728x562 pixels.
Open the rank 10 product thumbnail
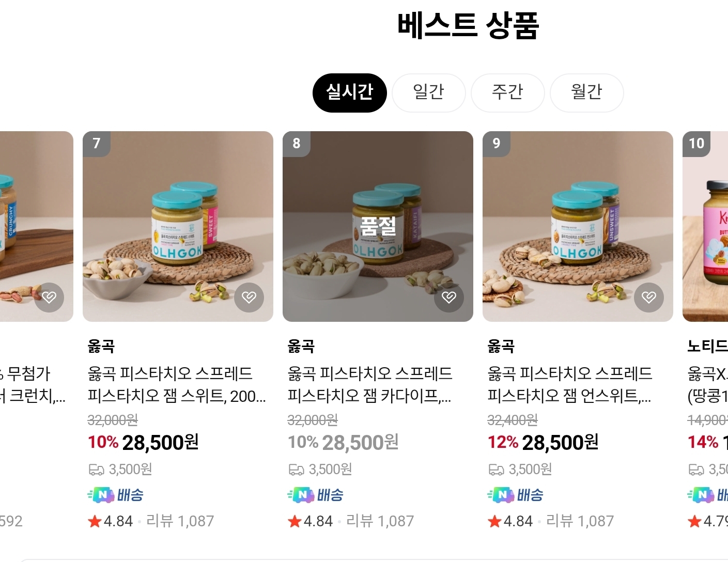point(705,226)
